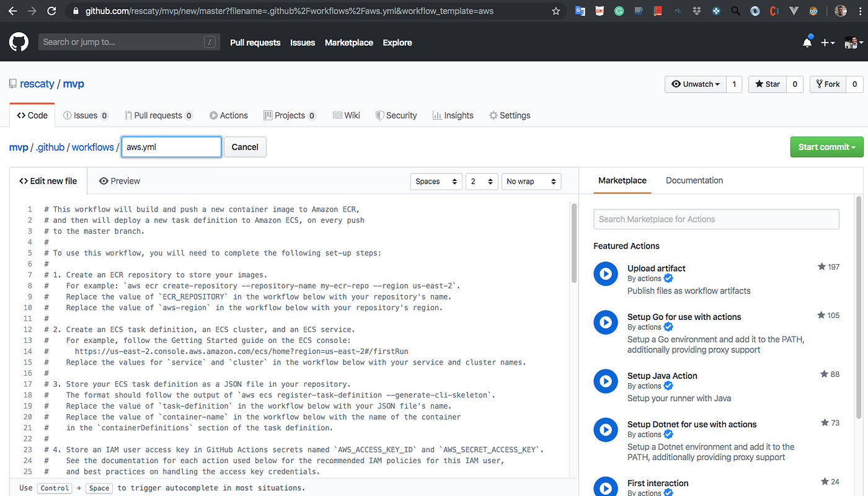Screen dimensions: 868x496
Task: Reload the page with the refresh icon
Action: click(x=51, y=11)
